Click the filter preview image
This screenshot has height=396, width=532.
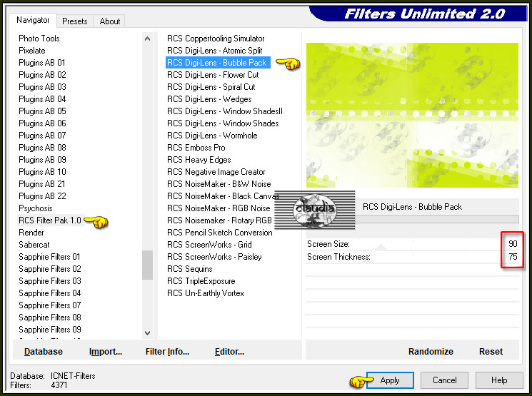pyautogui.click(x=412, y=115)
